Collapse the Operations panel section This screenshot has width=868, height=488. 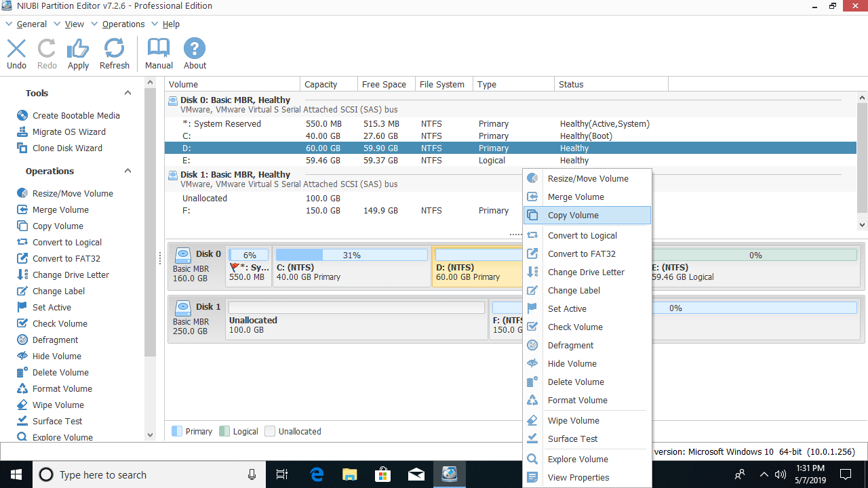[x=127, y=171]
